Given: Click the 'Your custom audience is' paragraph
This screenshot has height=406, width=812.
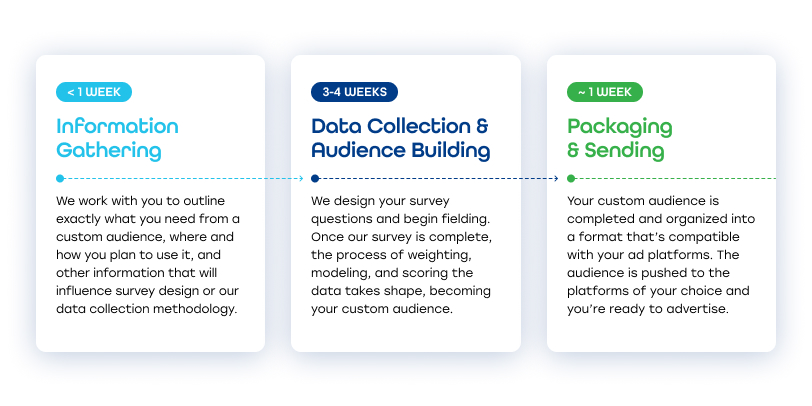Looking at the screenshot, I should click(661, 255).
